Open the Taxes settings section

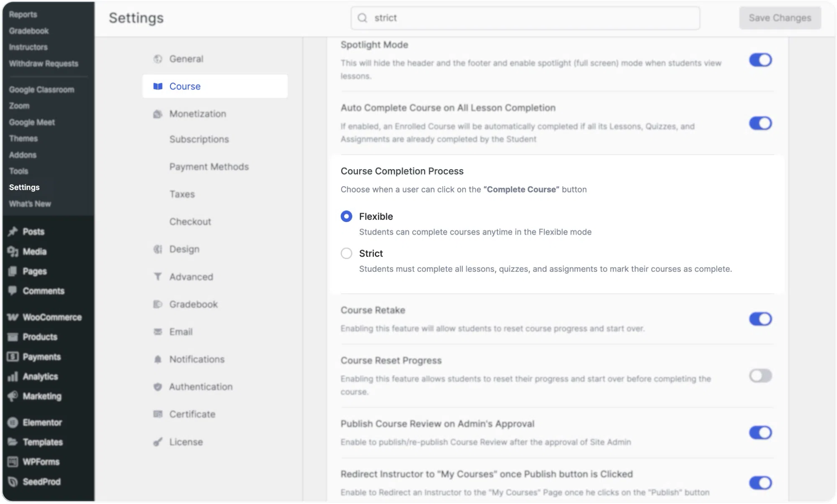(182, 194)
